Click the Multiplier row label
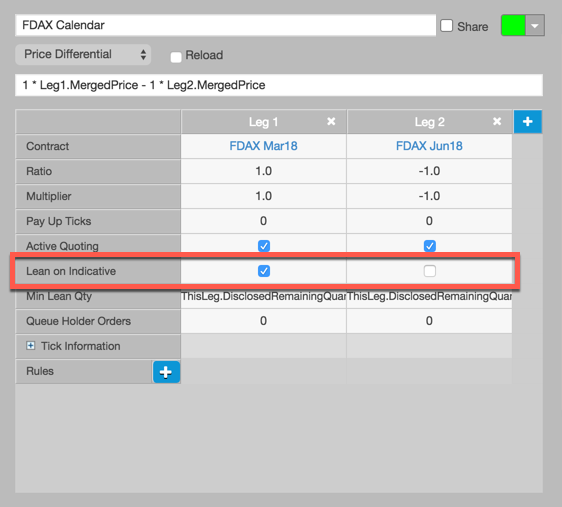 tap(49, 196)
